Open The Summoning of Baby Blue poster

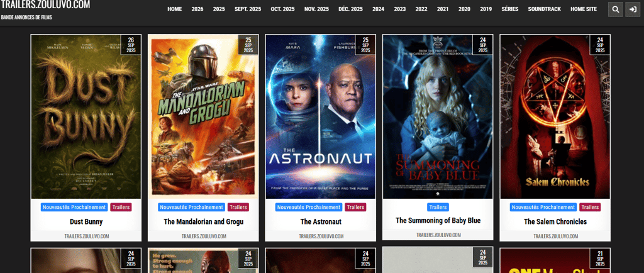click(x=438, y=117)
